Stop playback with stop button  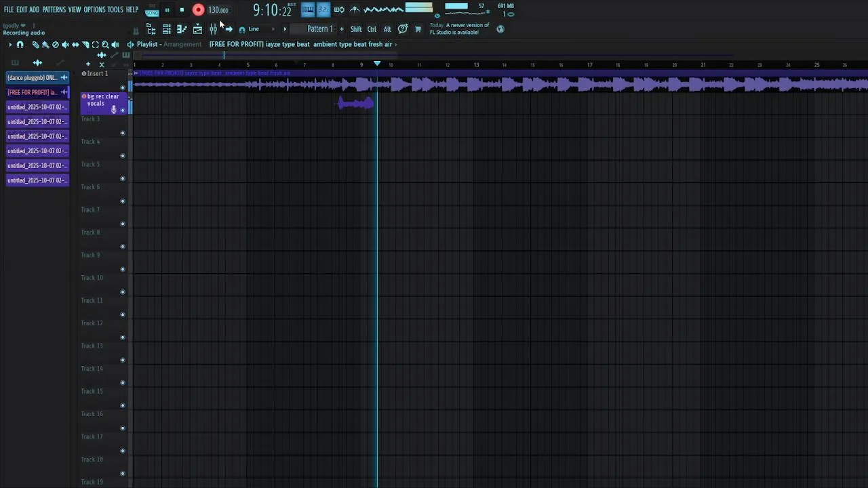coord(182,9)
